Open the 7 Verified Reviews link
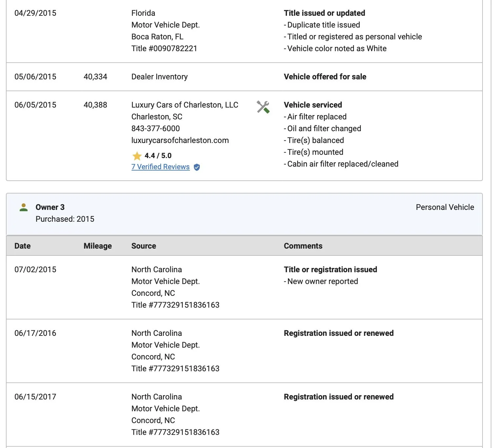 coord(160,167)
